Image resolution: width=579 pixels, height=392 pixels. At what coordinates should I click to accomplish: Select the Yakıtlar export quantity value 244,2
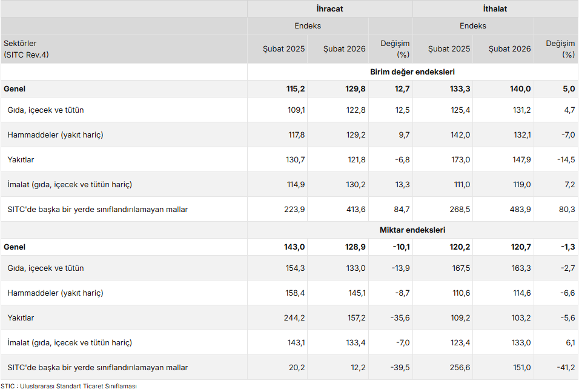[294, 318]
